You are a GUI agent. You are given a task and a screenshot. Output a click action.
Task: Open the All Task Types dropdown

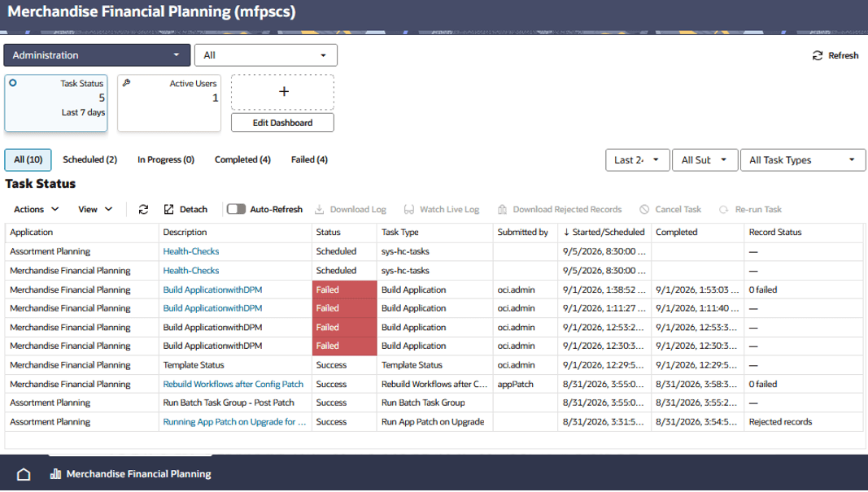tap(803, 160)
